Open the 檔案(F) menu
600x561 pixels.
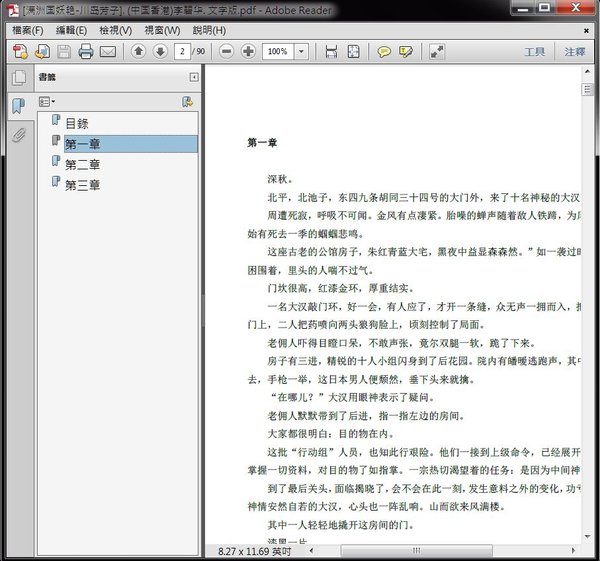point(28,29)
